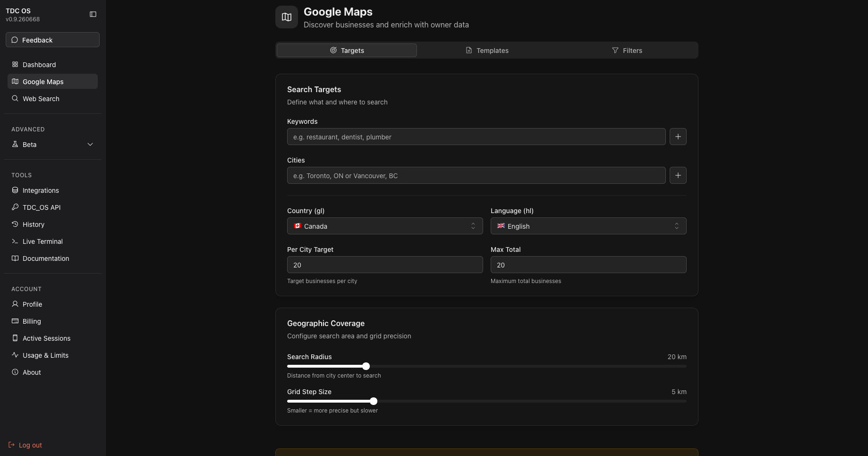Switch to the Templates tab
The image size is (868, 456).
[x=487, y=51]
